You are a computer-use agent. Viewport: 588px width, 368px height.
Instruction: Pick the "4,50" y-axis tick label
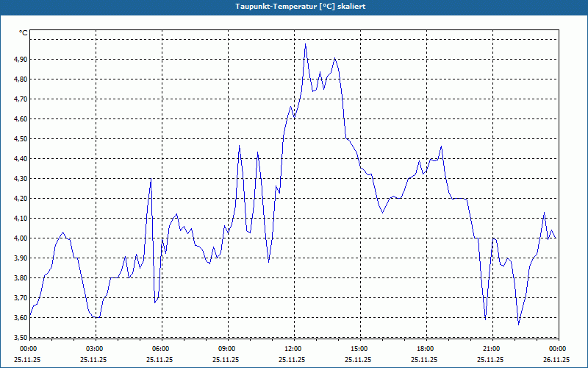coord(21,139)
